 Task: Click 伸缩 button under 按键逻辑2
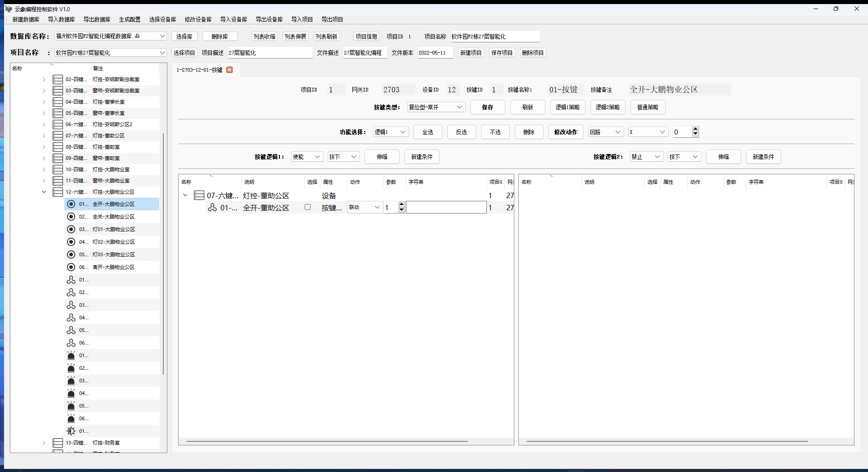click(723, 157)
